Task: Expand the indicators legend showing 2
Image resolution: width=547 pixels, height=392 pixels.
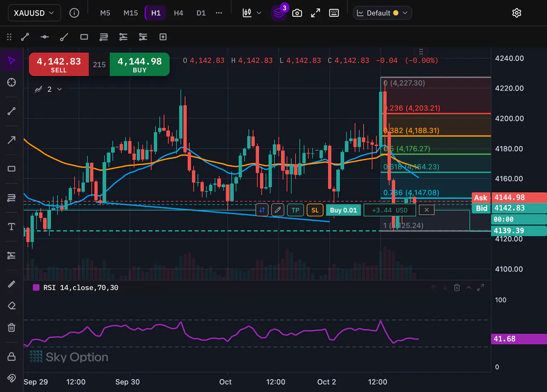Action: pyautogui.click(x=48, y=89)
